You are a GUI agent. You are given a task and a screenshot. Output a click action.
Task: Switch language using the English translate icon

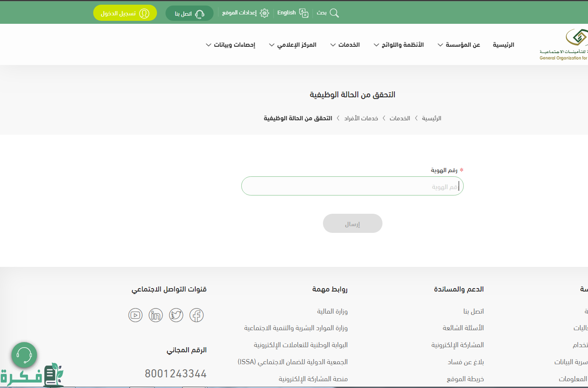click(x=304, y=13)
